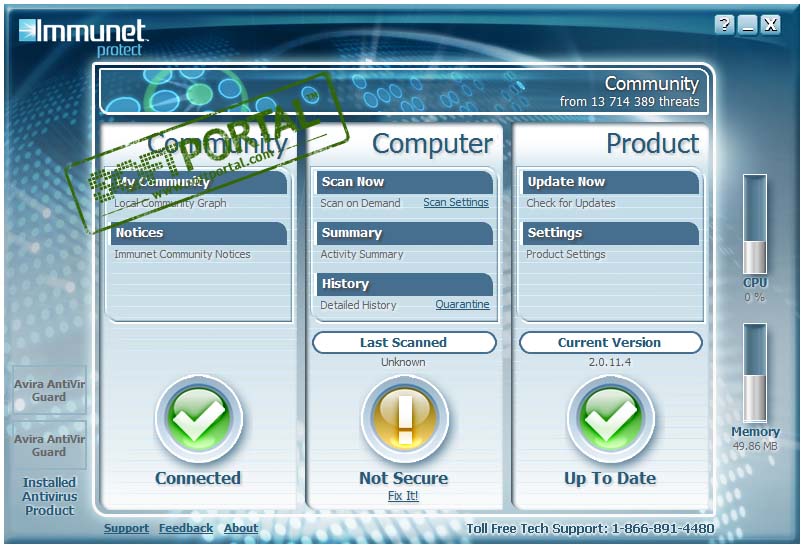Open the Quarantine link
This screenshot has width=804, height=548.
click(x=462, y=305)
